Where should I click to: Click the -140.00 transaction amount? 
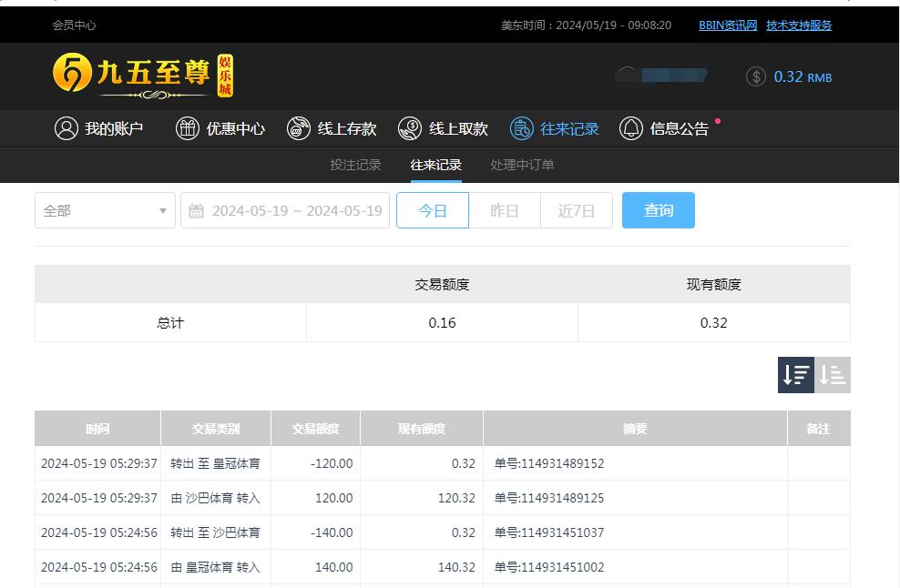click(x=332, y=532)
